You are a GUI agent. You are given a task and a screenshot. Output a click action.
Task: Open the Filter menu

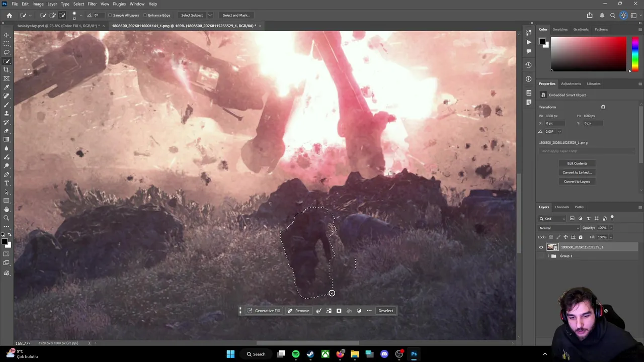point(92,4)
